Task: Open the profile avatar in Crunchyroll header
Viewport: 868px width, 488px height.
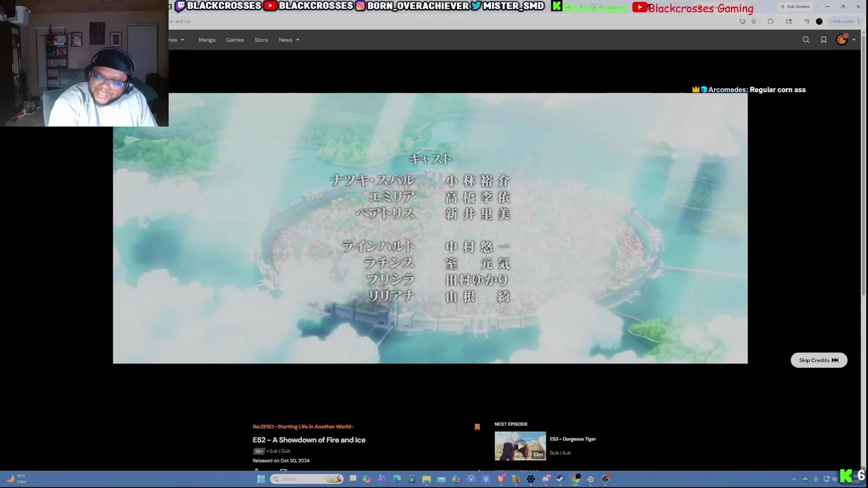Action: pyautogui.click(x=842, y=40)
